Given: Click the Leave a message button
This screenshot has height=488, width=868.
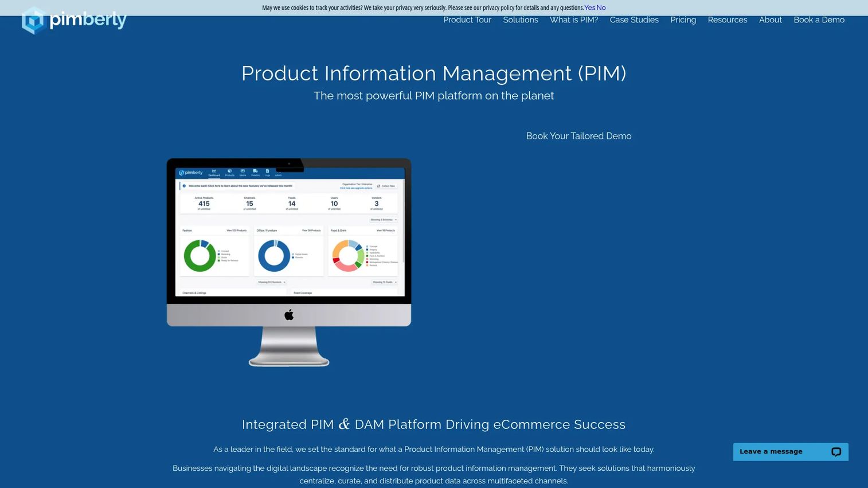Looking at the screenshot, I should 791,452.
